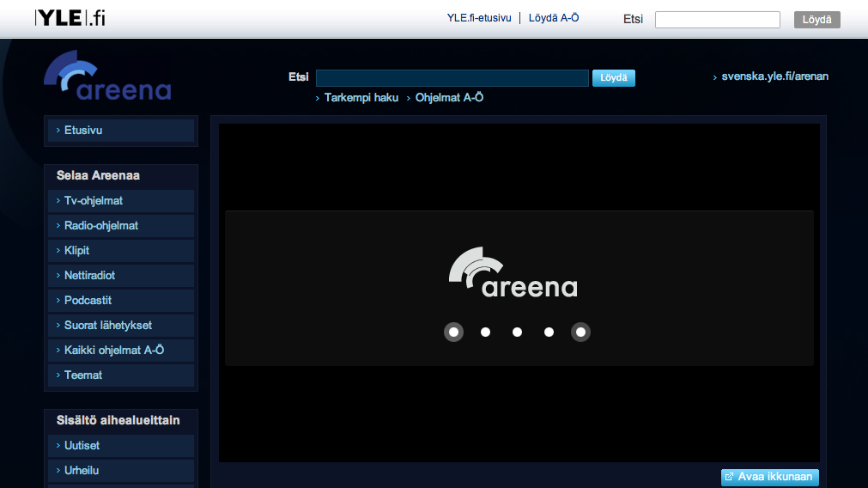This screenshot has height=488, width=868.
Task: Open Nettiradiot in sidebar menu
Action: [121, 275]
